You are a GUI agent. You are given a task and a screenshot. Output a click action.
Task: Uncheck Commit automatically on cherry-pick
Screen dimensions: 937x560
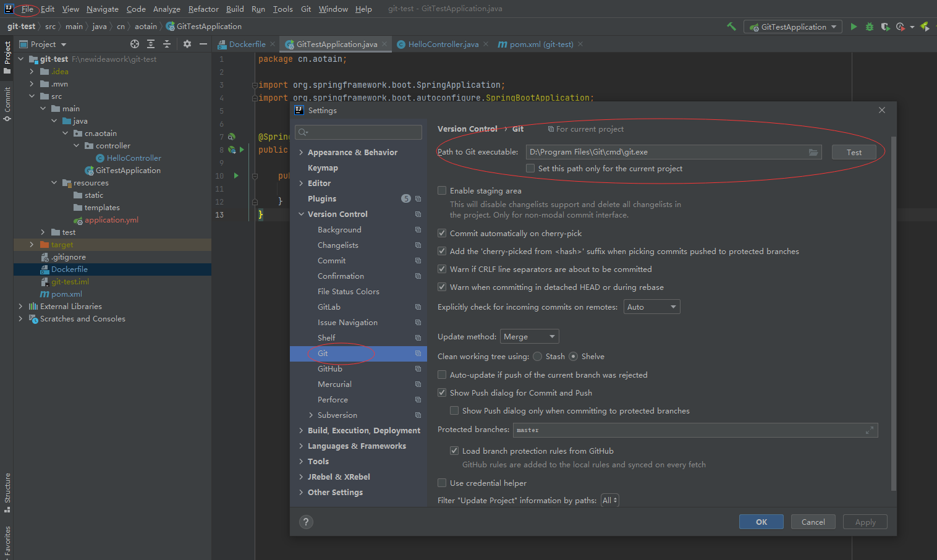click(x=442, y=233)
